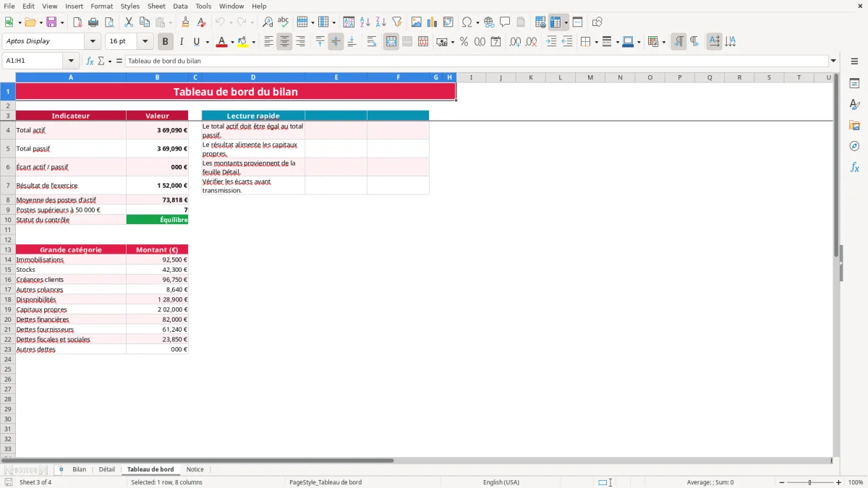This screenshot has width=868, height=488.
Task: Click the Add Decimal Place icon
Action: coord(516,42)
